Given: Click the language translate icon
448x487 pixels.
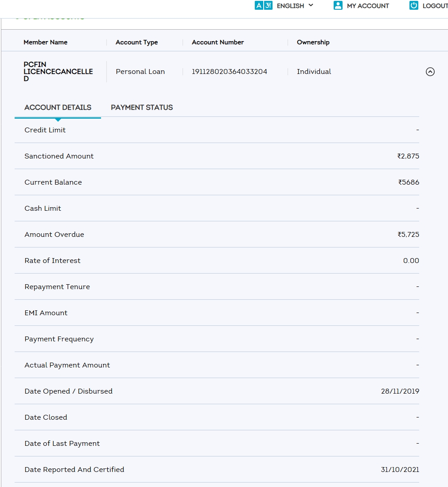Looking at the screenshot, I should click(263, 6).
